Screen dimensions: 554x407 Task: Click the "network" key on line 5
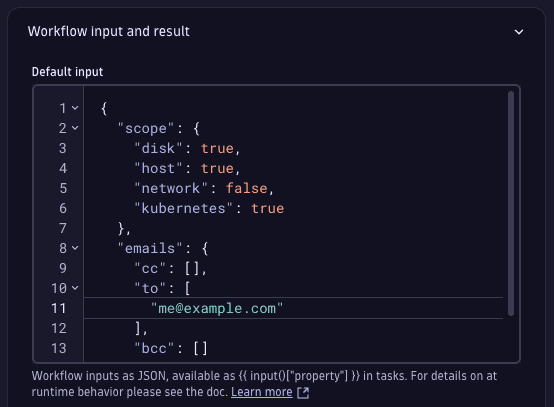click(171, 188)
